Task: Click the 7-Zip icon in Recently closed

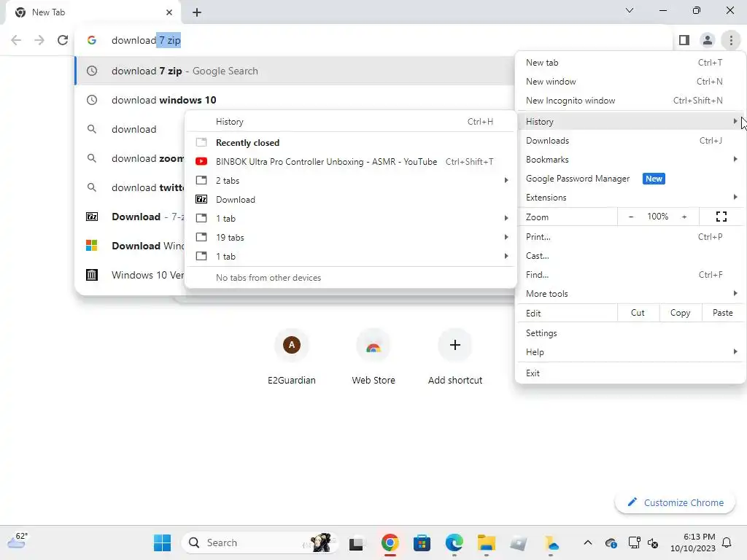Action: click(x=201, y=200)
